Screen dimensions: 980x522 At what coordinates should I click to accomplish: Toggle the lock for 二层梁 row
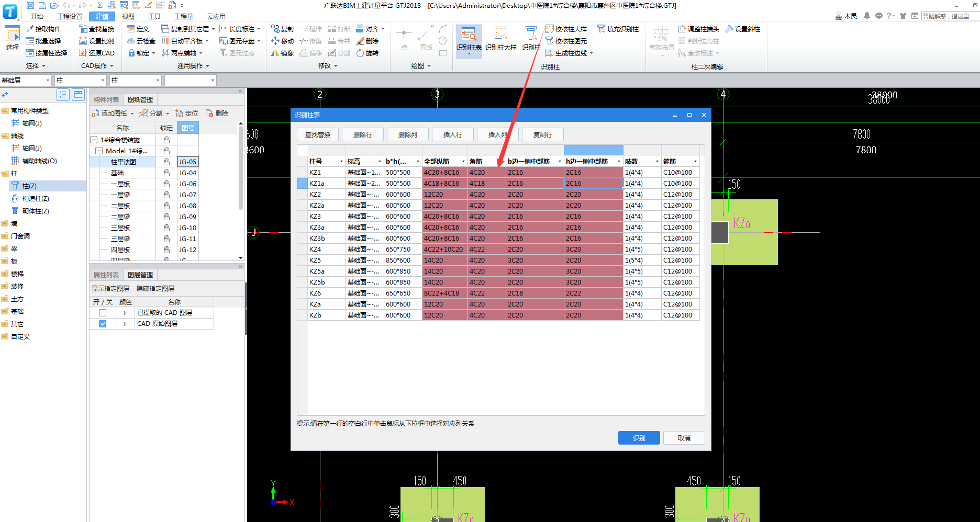click(166, 217)
